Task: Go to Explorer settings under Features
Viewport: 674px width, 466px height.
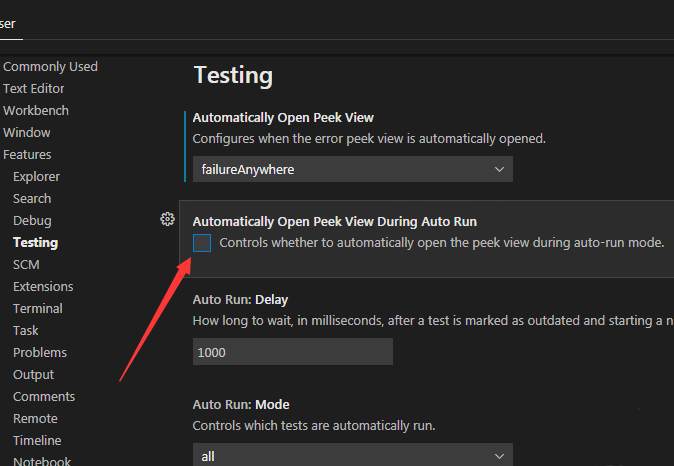Action: (36, 177)
